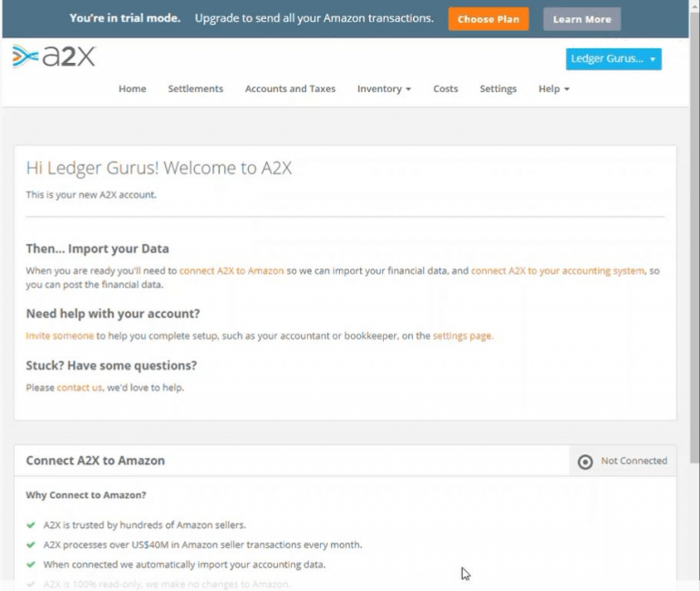
Task: Open the Ledger Gurus account dropdown
Action: [x=613, y=59]
